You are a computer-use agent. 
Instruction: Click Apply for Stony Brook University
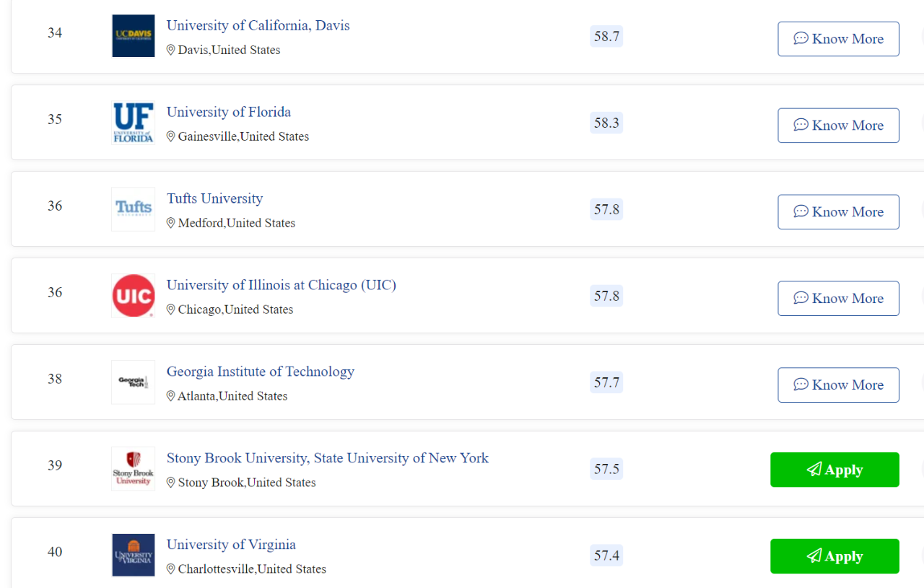pyautogui.click(x=834, y=470)
